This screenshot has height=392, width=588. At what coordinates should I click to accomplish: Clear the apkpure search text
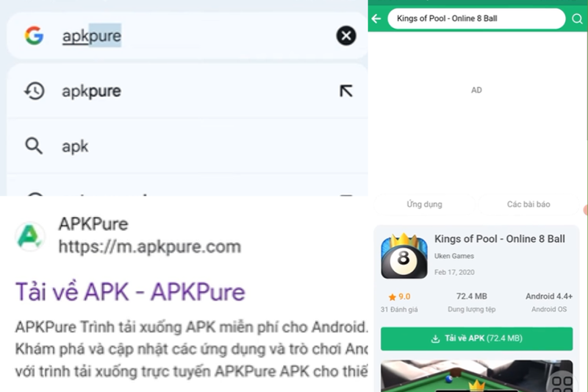(x=345, y=35)
